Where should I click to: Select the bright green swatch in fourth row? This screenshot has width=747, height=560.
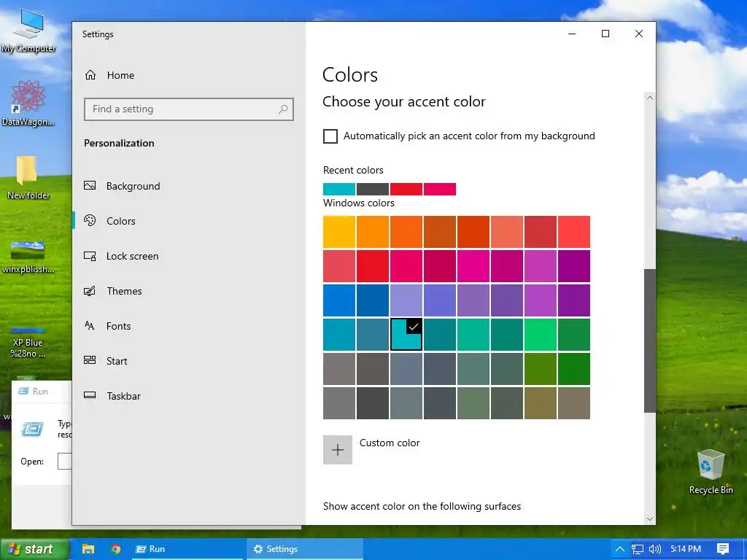click(x=541, y=335)
